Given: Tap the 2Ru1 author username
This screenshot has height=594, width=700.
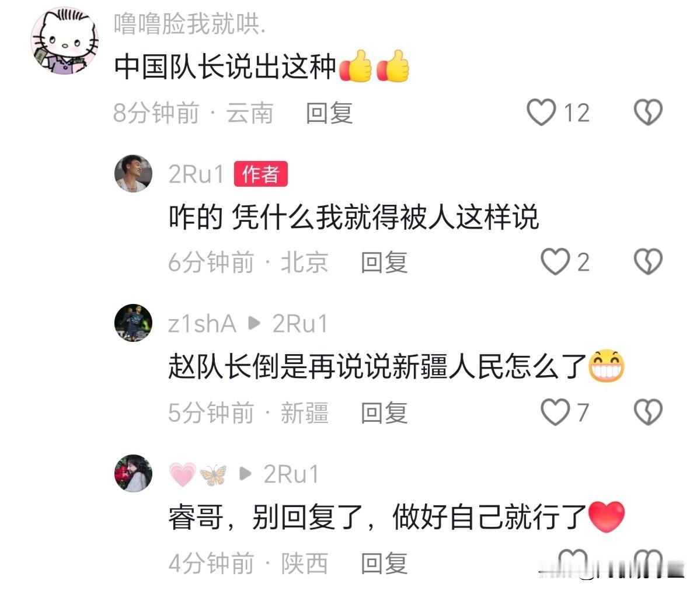Looking at the screenshot, I should (x=196, y=174).
